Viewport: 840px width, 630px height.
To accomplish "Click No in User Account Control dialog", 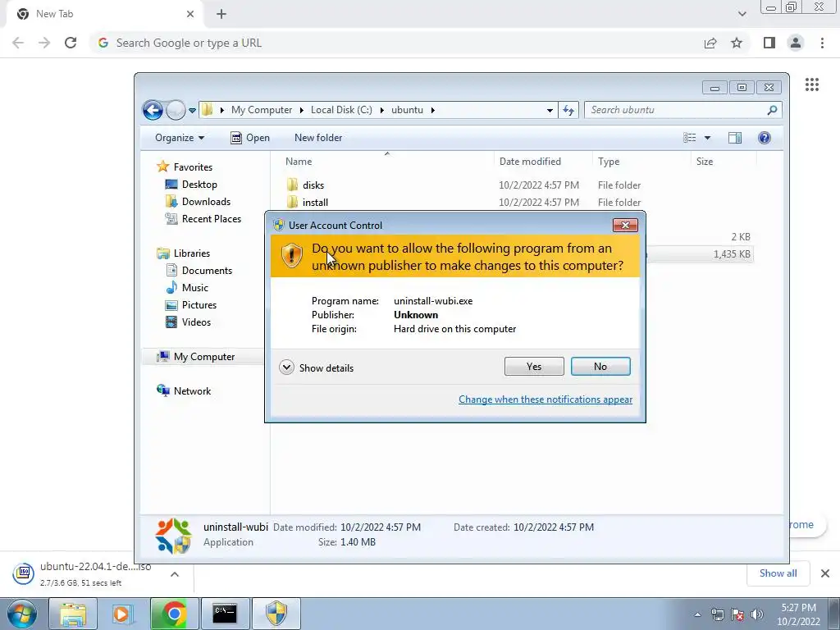I will pos(600,367).
